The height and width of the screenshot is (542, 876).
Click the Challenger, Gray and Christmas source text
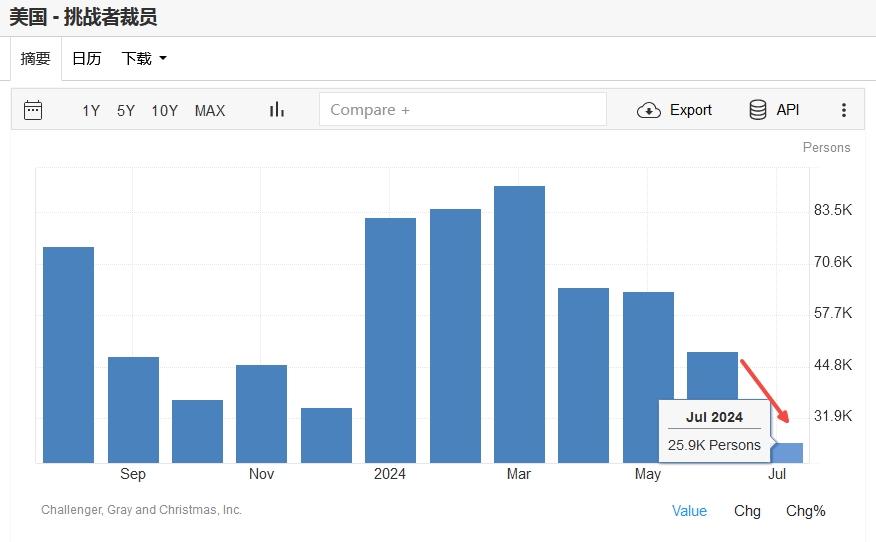141,510
